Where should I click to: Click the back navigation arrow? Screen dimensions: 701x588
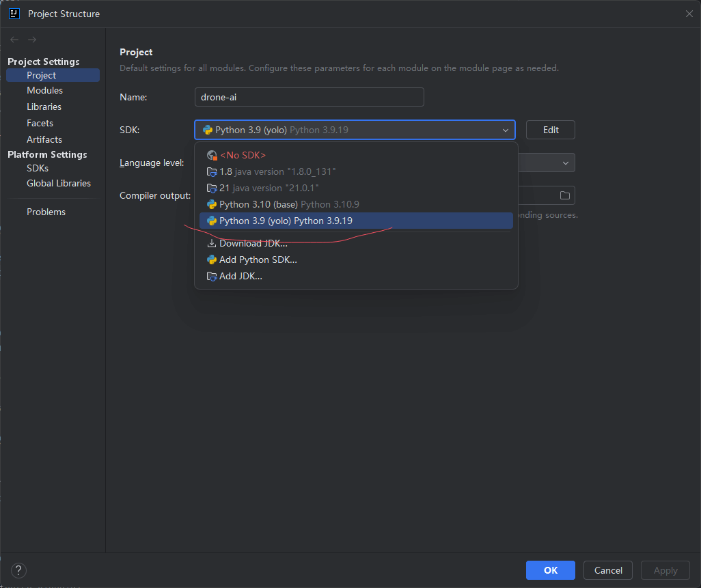[x=14, y=40]
